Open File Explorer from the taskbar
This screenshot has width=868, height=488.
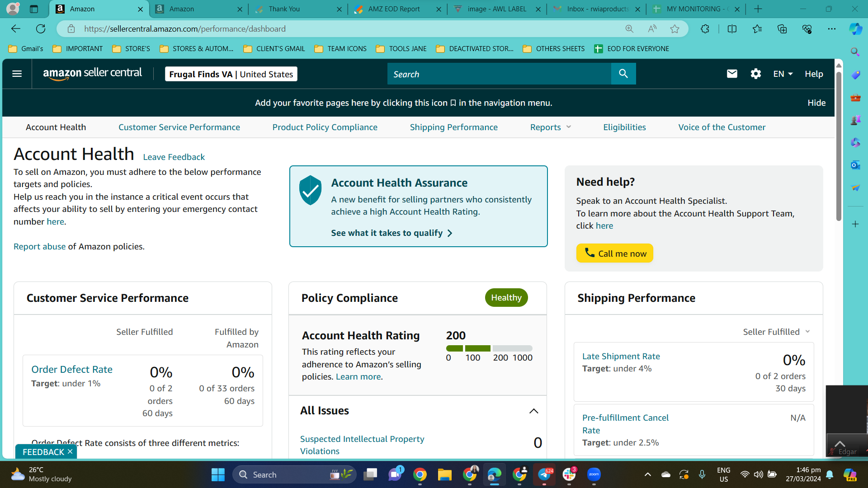pos(445,474)
